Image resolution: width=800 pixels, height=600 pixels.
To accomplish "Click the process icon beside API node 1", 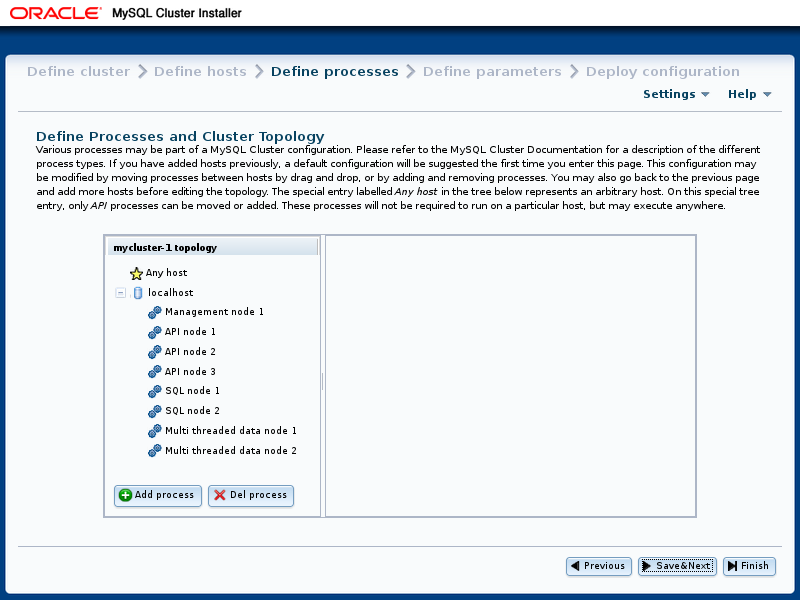I will click(155, 331).
